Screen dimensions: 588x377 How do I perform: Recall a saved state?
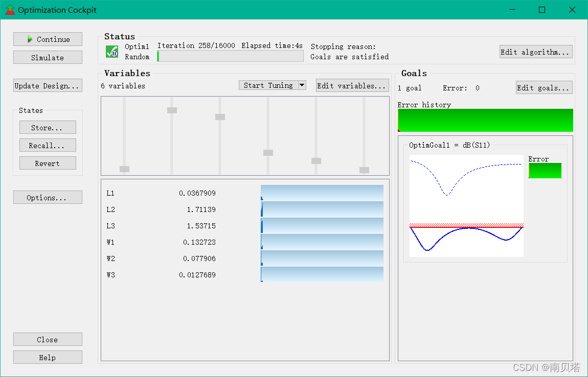pos(48,146)
